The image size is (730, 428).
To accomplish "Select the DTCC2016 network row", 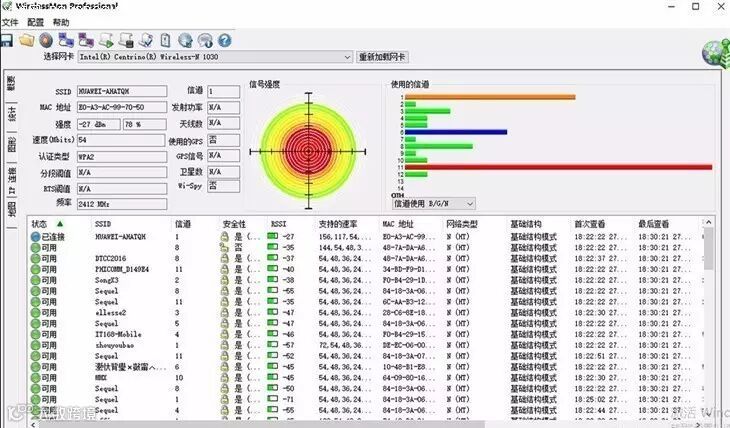I will 365,258.
